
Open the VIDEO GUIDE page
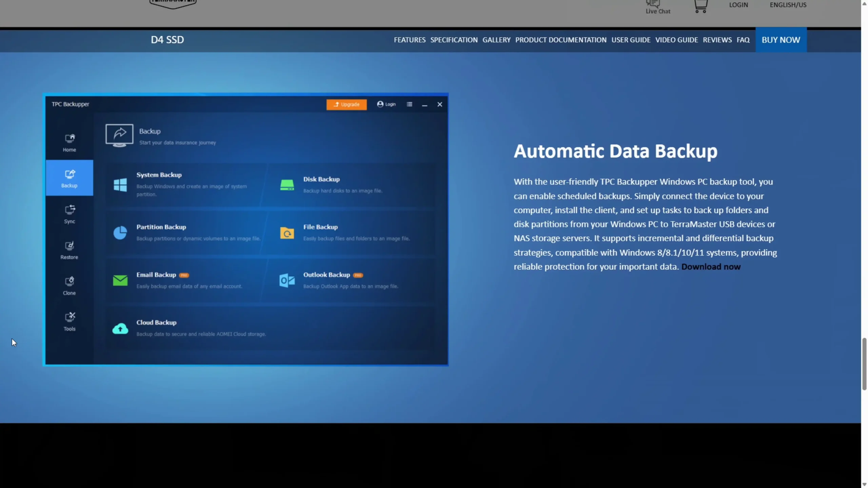676,40
